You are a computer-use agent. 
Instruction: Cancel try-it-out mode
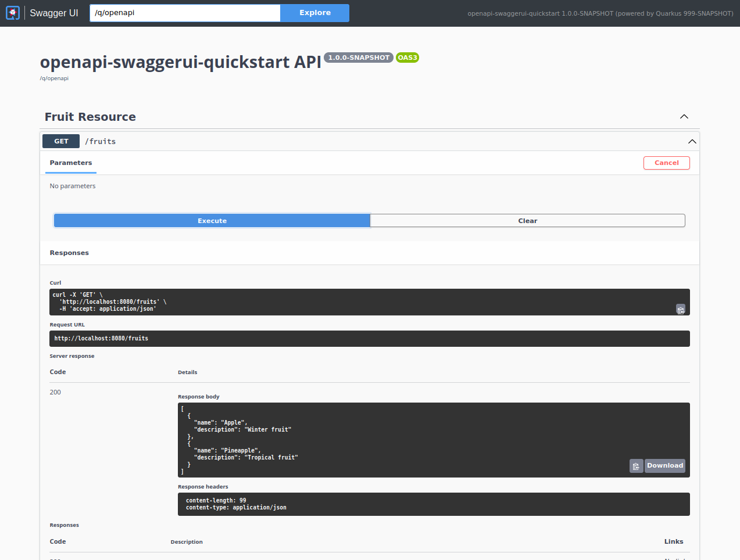(x=666, y=163)
